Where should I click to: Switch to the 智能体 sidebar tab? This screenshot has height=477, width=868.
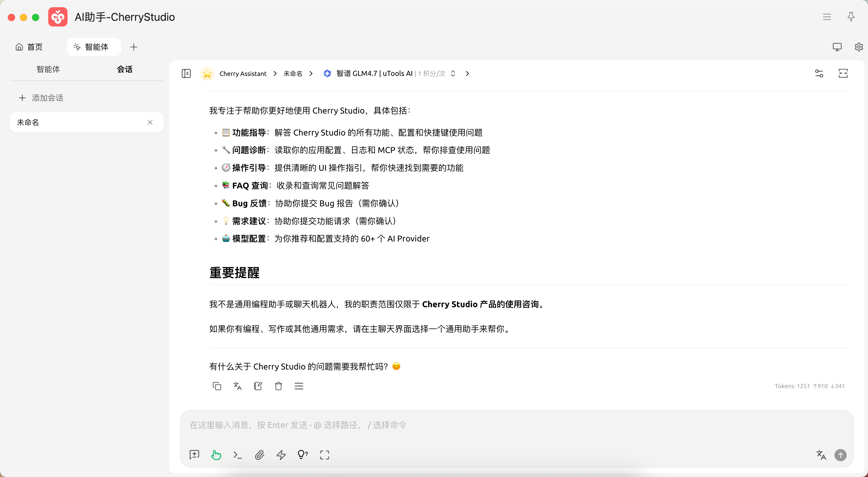pyautogui.click(x=48, y=69)
